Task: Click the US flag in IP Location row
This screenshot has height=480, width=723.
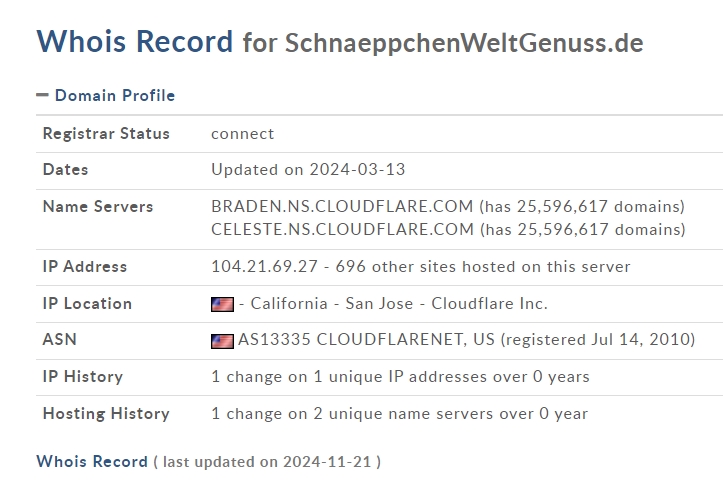Action: click(x=222, y=304)
